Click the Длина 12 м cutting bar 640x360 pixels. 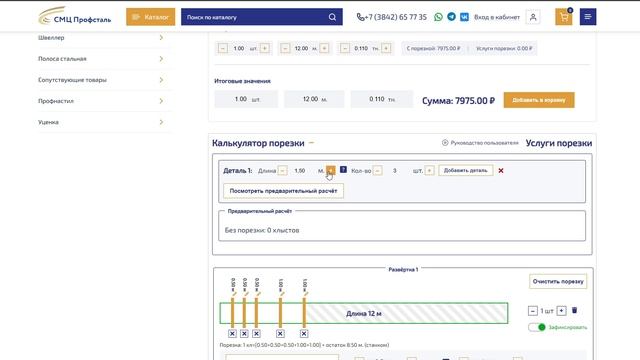point(364,313)
